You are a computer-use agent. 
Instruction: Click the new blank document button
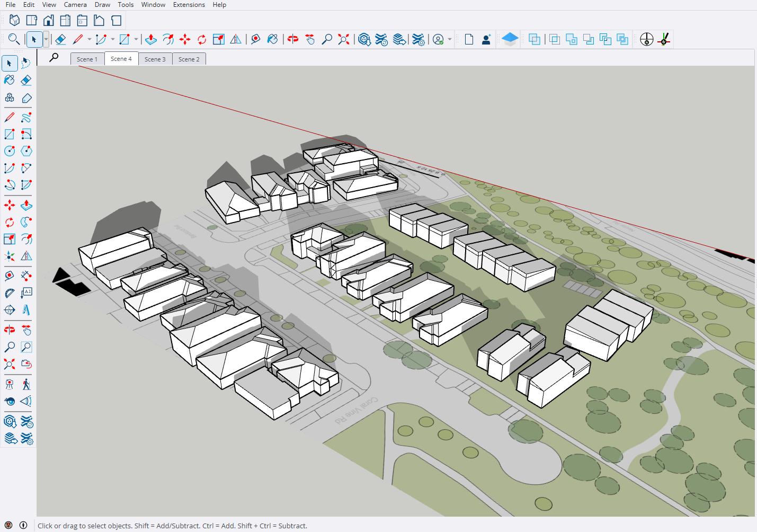[x=469, y=39]
